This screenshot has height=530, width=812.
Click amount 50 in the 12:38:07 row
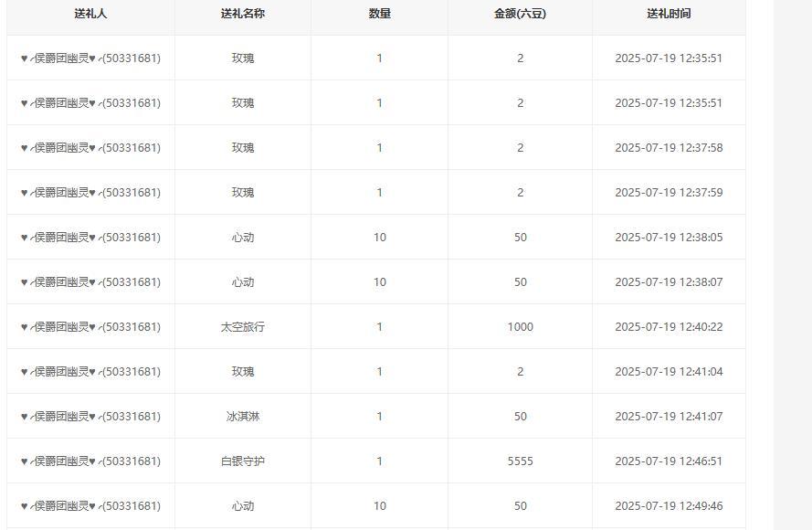click(x=520, y=281)
